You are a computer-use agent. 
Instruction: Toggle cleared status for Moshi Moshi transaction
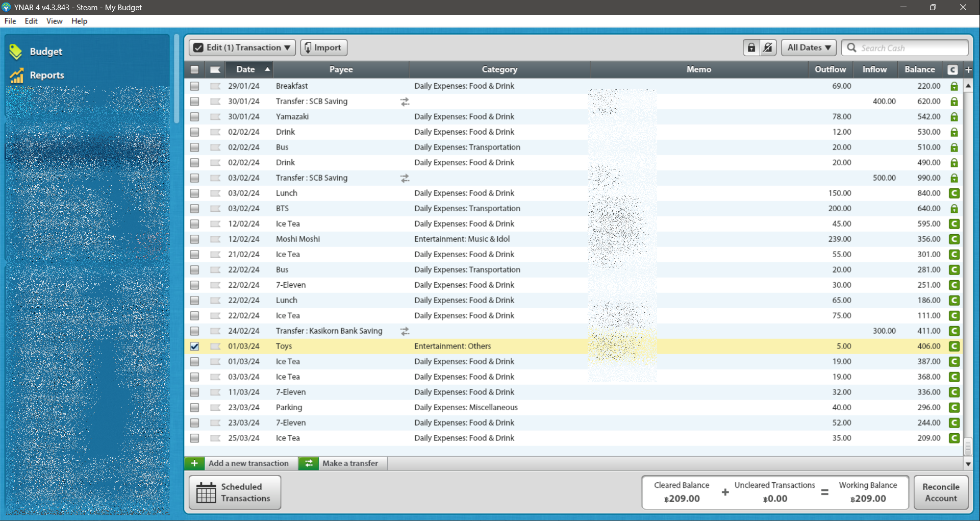point(954,239)
